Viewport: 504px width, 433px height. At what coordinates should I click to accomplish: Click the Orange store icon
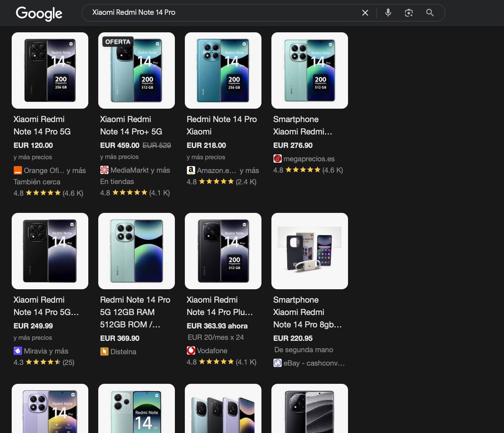click(x=18, y=170)
